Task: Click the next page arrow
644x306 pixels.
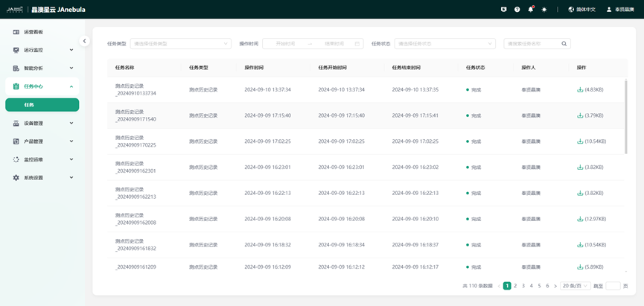Action: (x=555, y=286)
